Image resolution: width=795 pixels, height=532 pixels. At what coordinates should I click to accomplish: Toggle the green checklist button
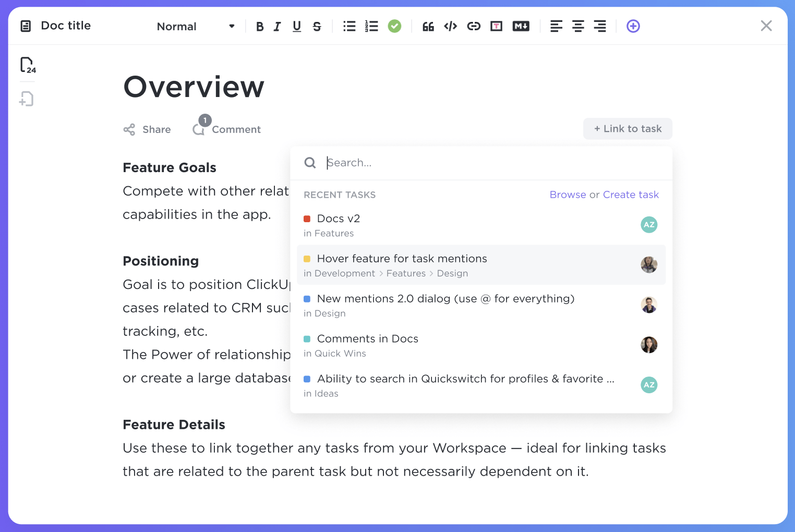[x=394, y=26]
